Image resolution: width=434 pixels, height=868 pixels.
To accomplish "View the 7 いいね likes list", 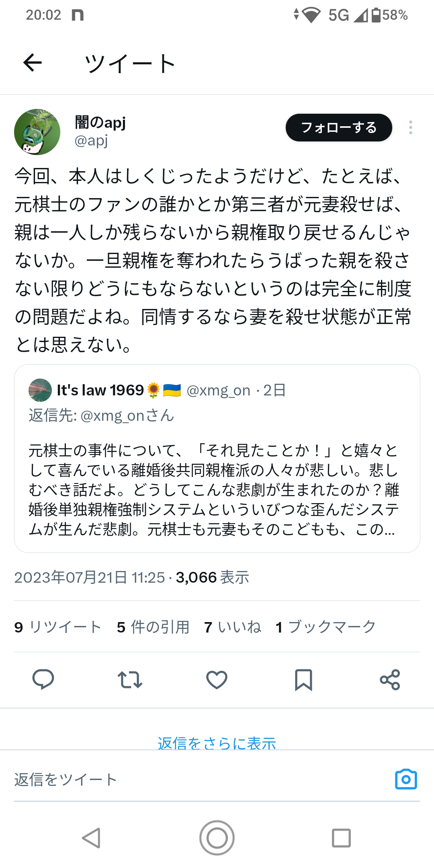I will (x=233, y=627).
